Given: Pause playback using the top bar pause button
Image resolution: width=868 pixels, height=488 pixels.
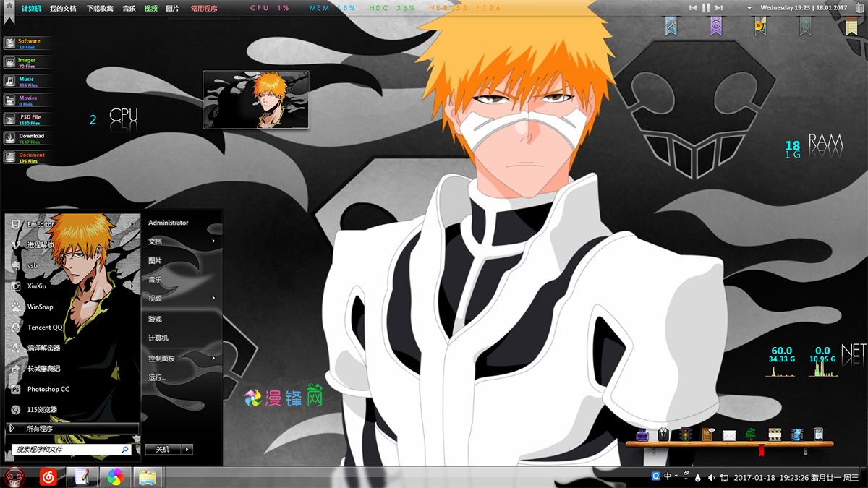Looking at the screenshot, I should 706,8.
